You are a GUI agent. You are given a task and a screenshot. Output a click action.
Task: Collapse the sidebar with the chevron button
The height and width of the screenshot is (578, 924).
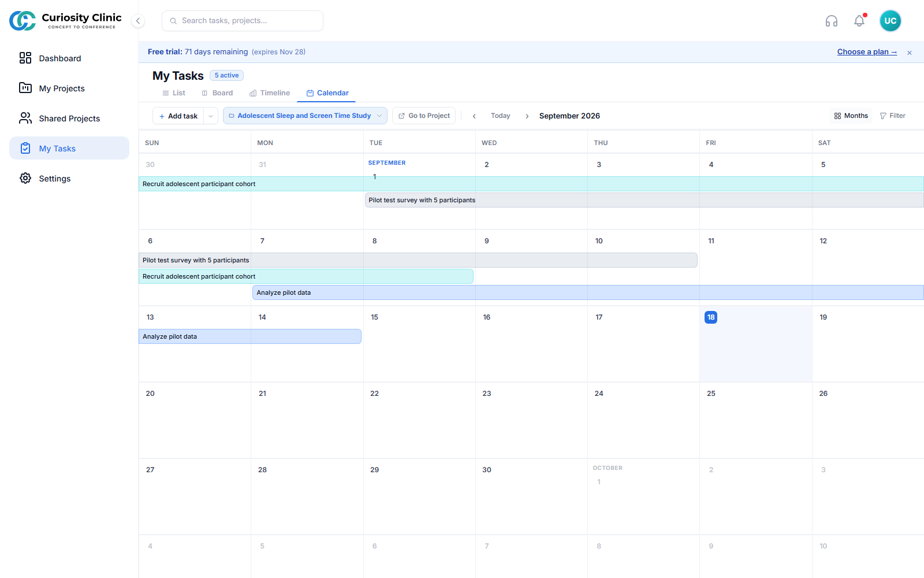[138, 21]
